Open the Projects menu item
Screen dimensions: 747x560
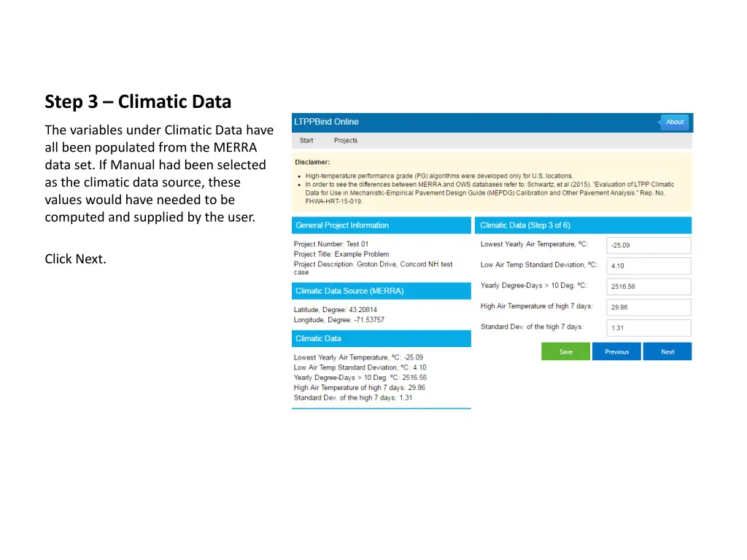[346, 141]
